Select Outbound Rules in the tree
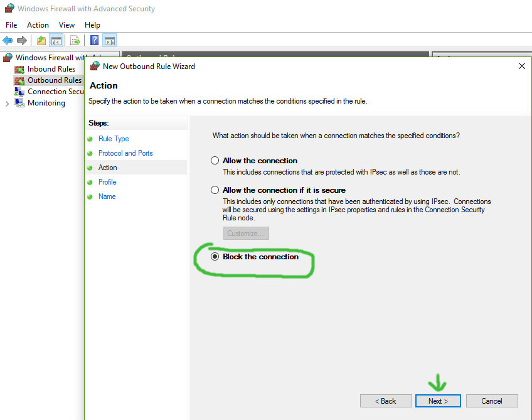532x420 pixels. (x=55, y=80)
